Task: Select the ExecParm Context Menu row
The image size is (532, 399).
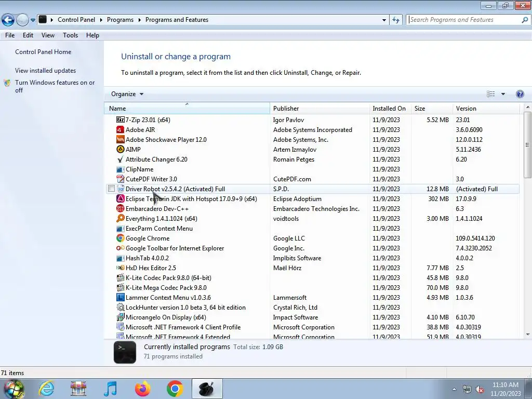Action: [312, 229]
